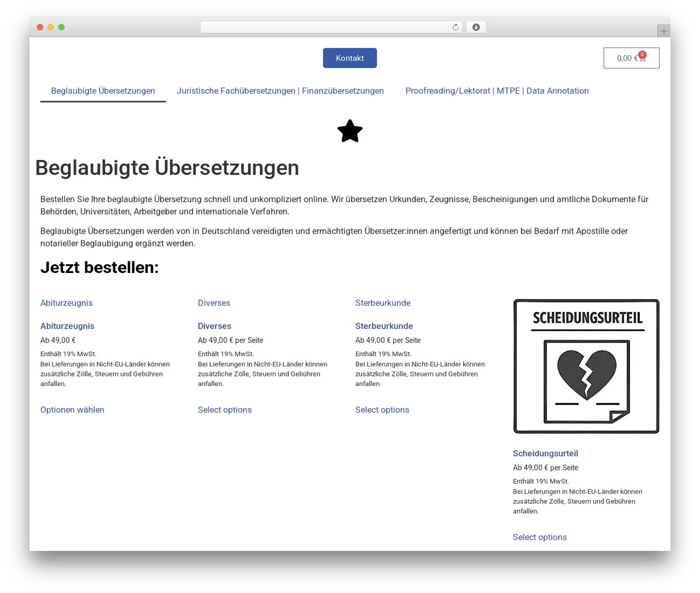
Task: Click the green maximize window button
Action: tap(61, 27)
